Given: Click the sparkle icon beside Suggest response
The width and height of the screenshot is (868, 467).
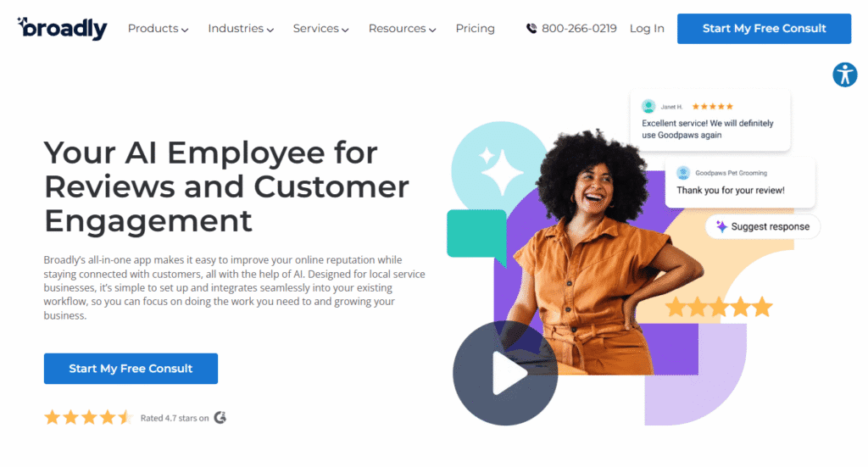Looking at the screenshot, I should pos(721,226).
